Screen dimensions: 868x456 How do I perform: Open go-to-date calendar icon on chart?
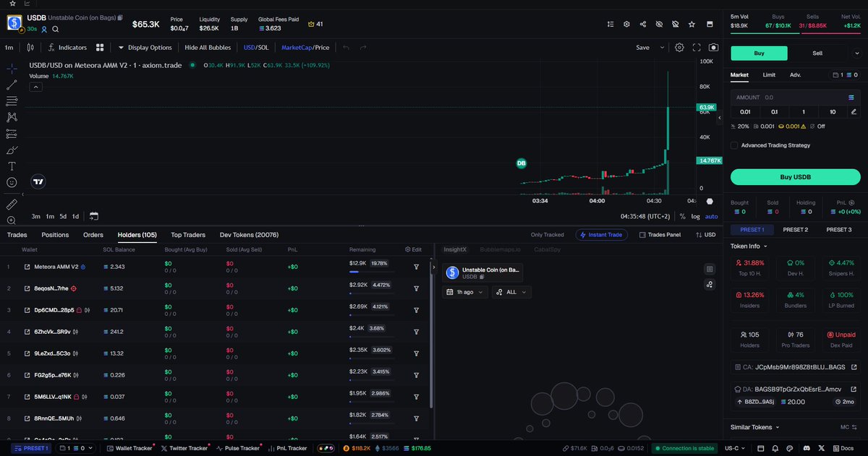[x=94, y=216]
